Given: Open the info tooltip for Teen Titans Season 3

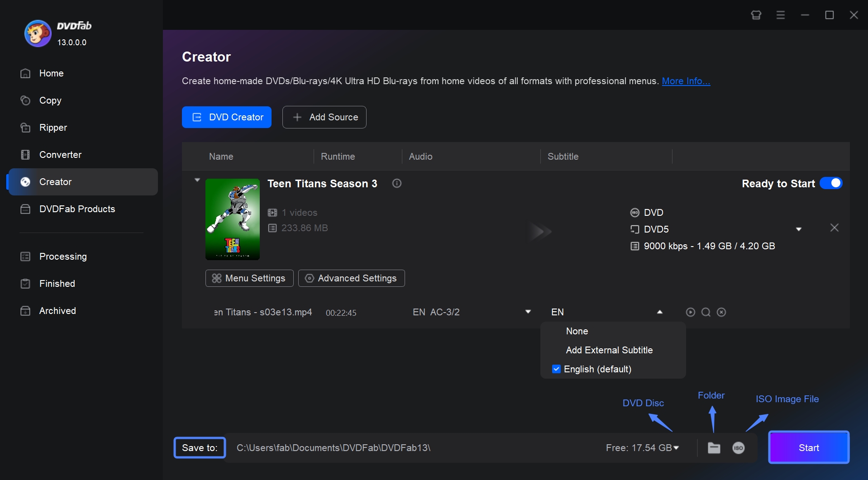Looking at the screenshot, I should pos(397,183).
